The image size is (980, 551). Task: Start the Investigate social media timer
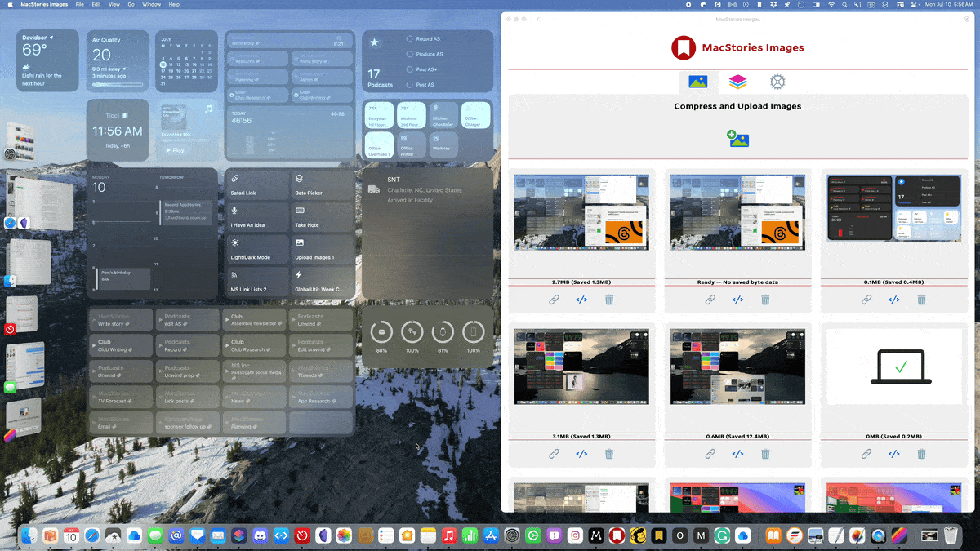(254, 371)
